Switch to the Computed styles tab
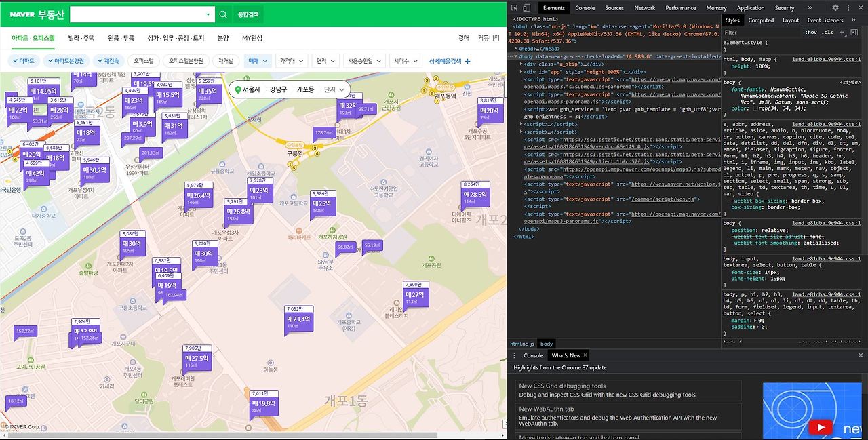This screenshot has width=868, height=440. (x=761, y=20)
